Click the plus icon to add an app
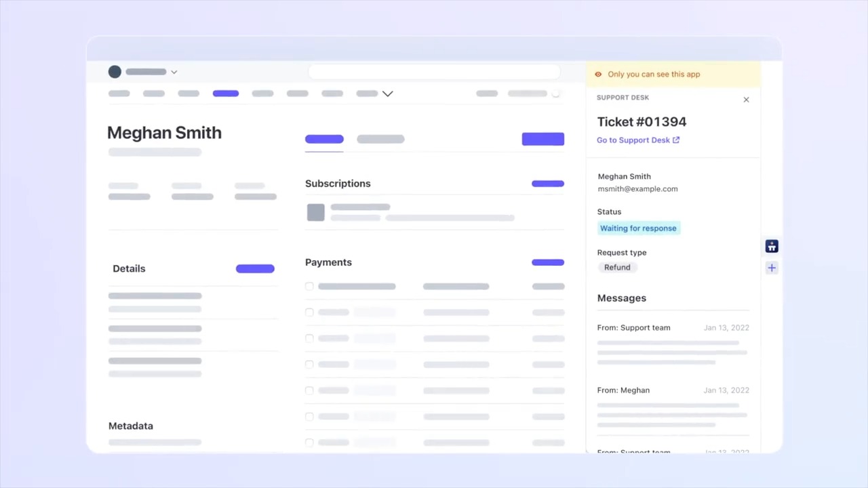Image resolution: width=868 pixels, height=488 pixels. [772, 268]
